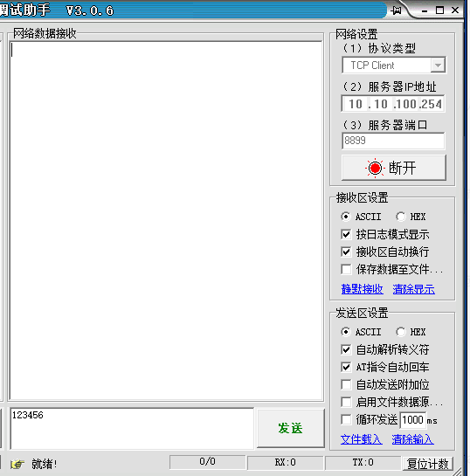Click the server port input field
This screenshot has width=470, height=476.
[393, 141]
